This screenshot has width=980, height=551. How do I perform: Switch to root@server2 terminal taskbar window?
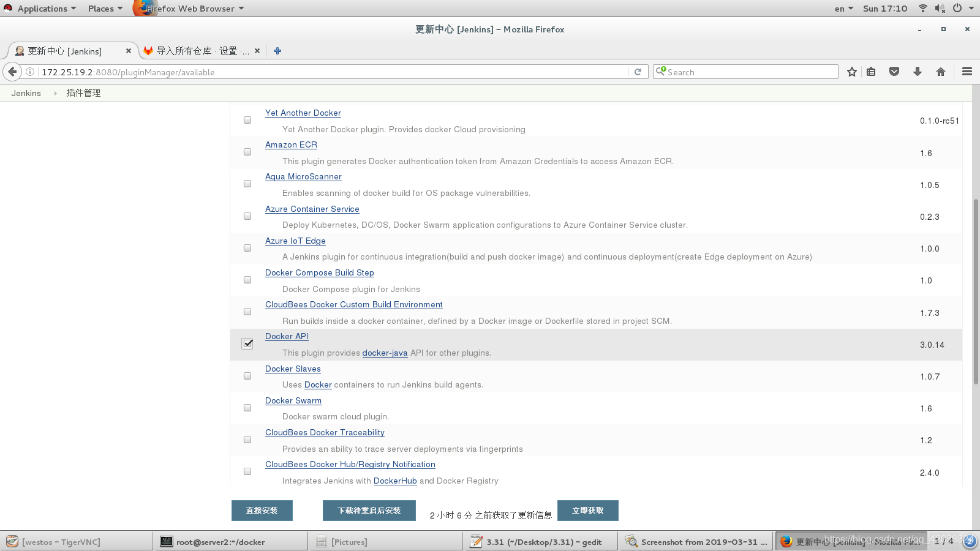(232, 542)
